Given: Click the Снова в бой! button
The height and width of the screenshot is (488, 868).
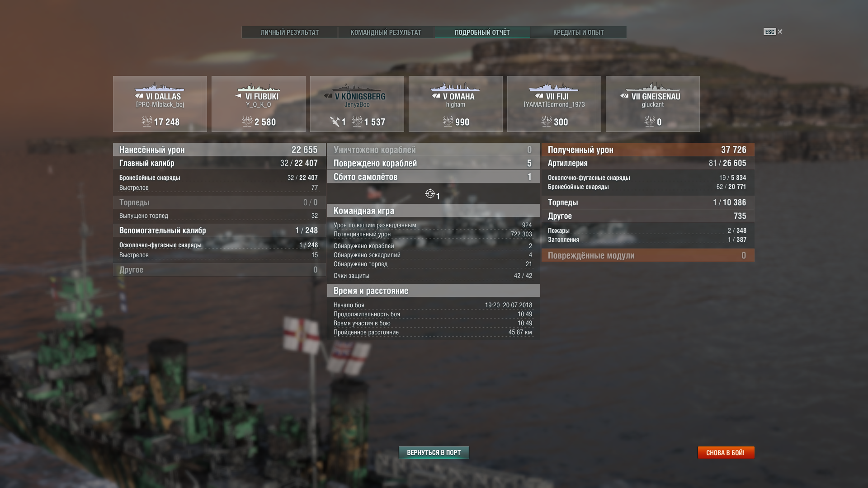Looking at the screenshot, I should pyautogui.click(x=726, y=453).
